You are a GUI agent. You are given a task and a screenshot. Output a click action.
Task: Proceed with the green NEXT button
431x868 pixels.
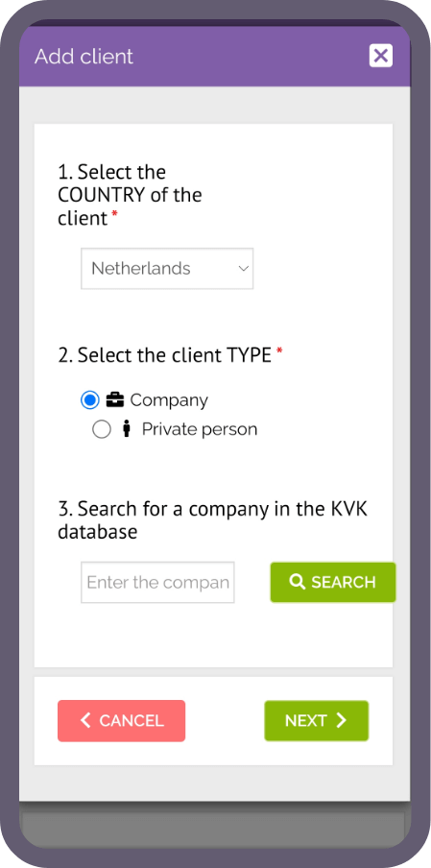coord(317,720)
